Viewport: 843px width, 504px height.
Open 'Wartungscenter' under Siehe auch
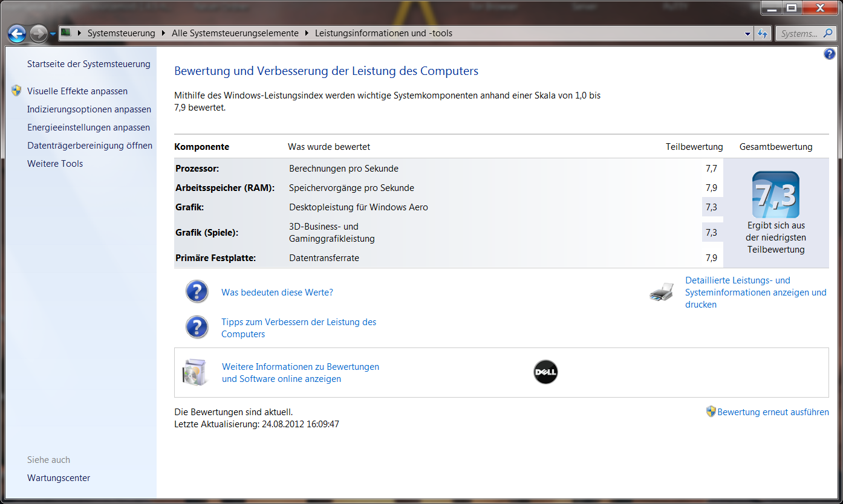tap(59, 478)
